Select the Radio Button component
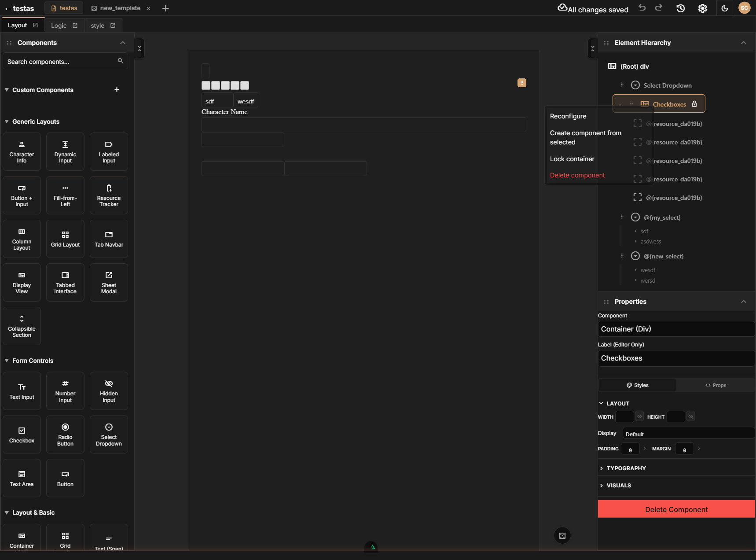756x560 pixels. coord(65,434)
